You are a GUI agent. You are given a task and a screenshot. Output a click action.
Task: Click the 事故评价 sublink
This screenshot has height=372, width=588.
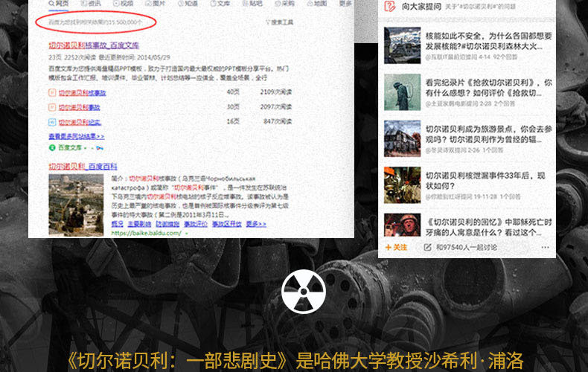point(195,224)
